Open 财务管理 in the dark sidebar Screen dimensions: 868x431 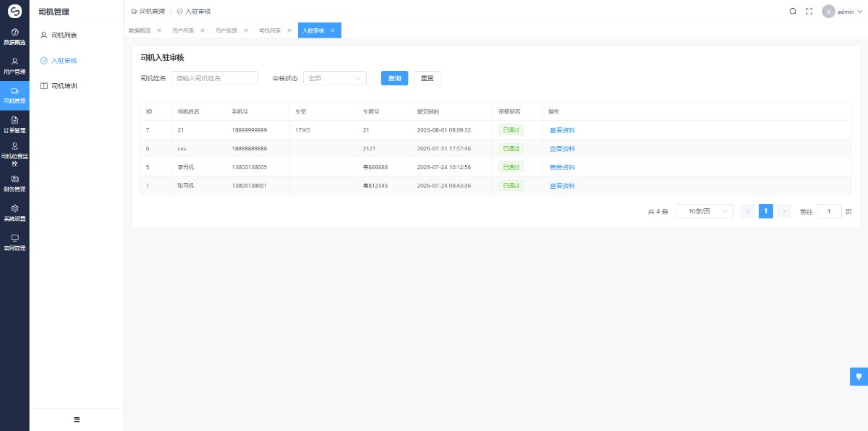tap(14, 184)
